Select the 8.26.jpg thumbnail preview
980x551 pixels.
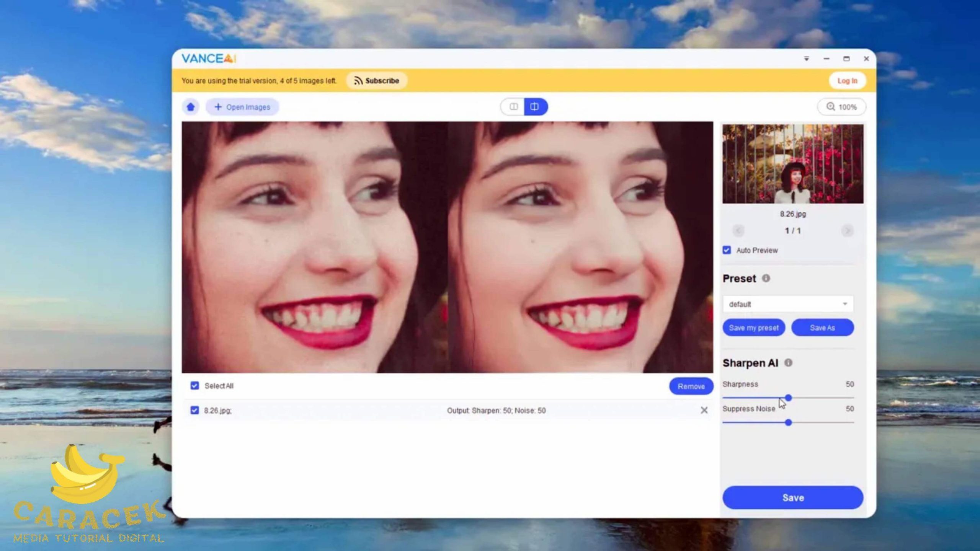tap(792, 164)
